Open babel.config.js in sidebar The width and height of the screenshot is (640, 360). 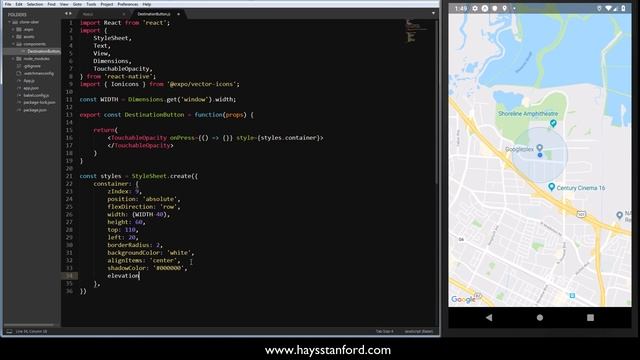click(36, 96)
